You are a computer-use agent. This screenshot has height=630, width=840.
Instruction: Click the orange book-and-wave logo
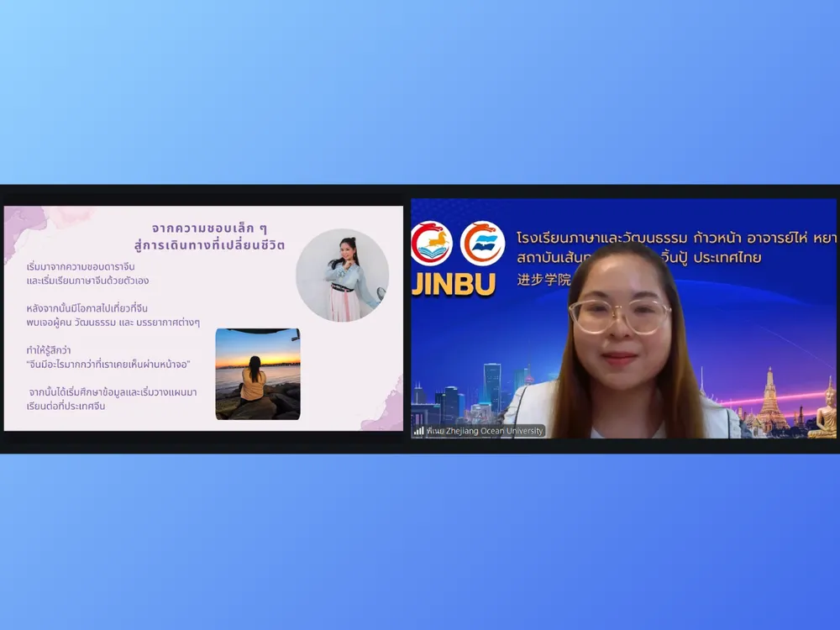(x=483, y=244)
